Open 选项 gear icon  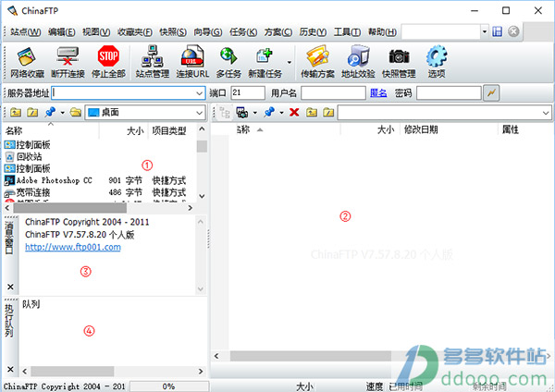pos(437,62)
